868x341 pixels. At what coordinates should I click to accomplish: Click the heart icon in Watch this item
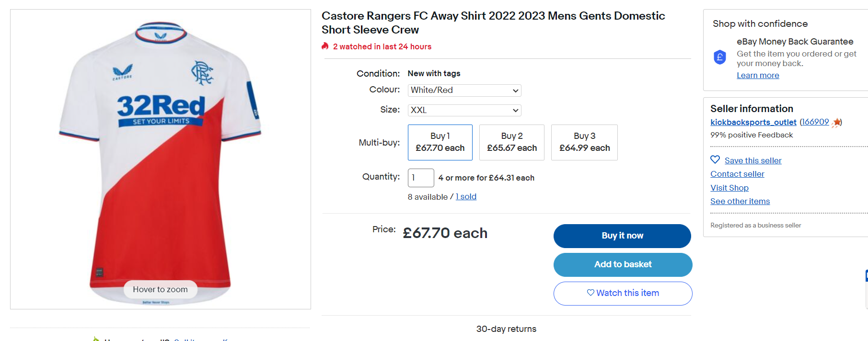(x=590, y=293)
